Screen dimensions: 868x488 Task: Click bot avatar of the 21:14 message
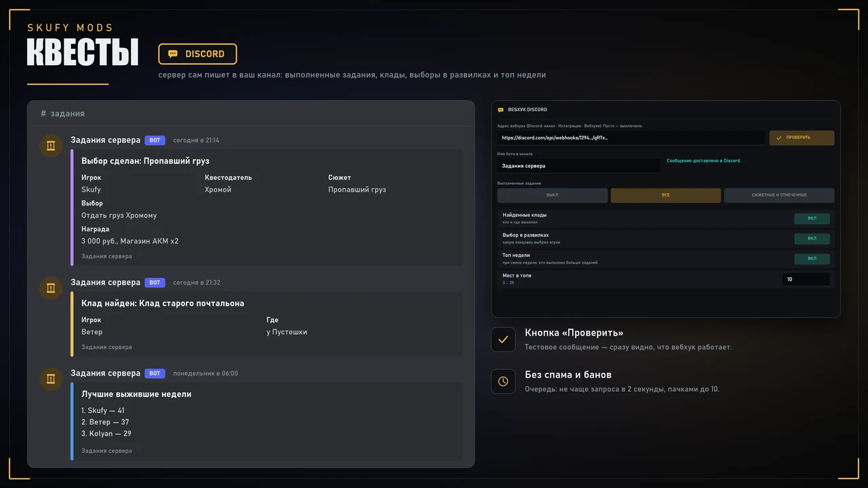[x=51, y=146]
